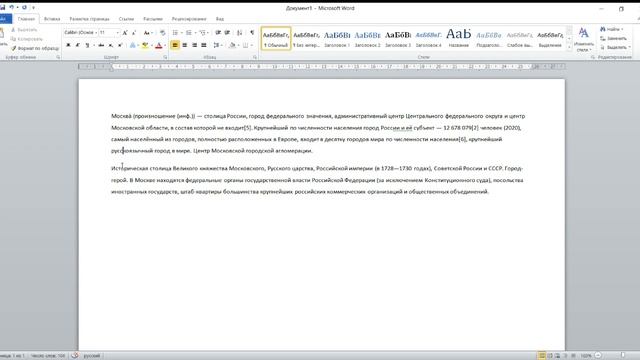Screen dimensions: 640x360
Task: Apply bold formatting (Ж button)
Action: [68, 45]
